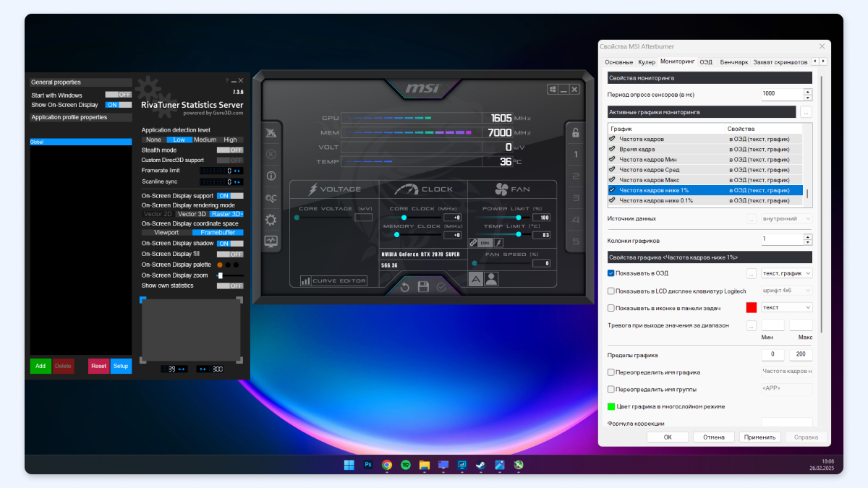868x488 pixels.
Task: Open the текст, график dropdown
Action: [786, 273]
